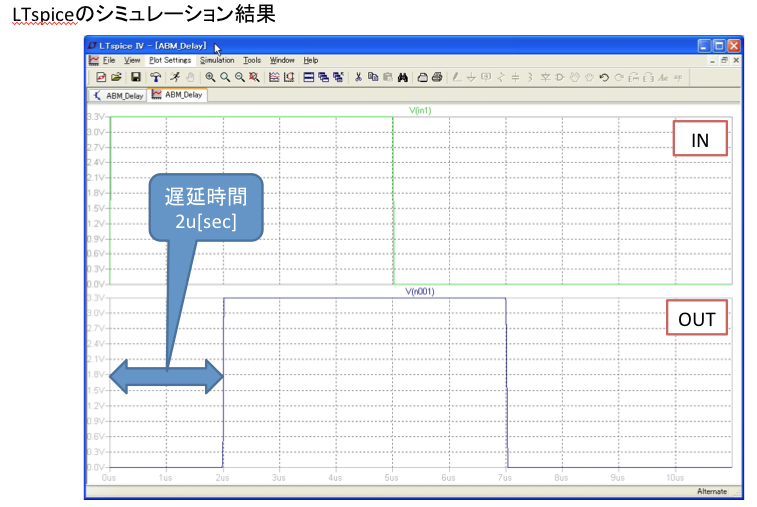The width and height of the screenshot is (757, 507).
Task: Click the New Schematic toolbar icon
Action: coord(101,76)
